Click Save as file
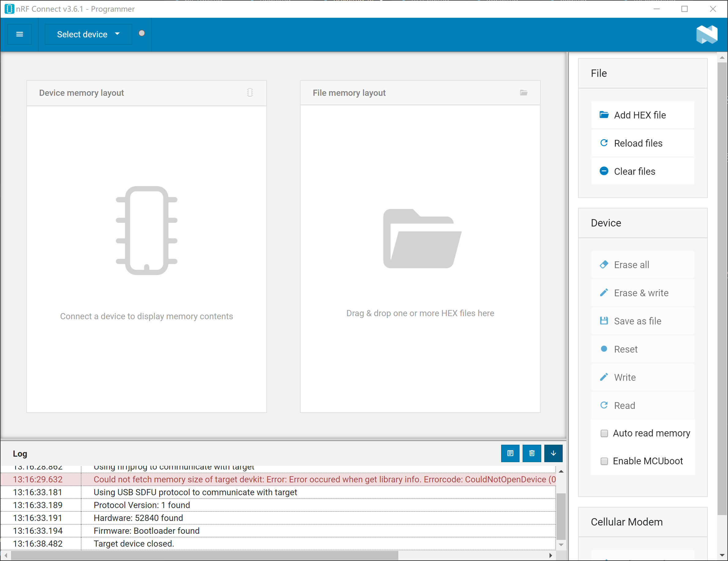This screenshot has width=728, height=561. (643, 321)
